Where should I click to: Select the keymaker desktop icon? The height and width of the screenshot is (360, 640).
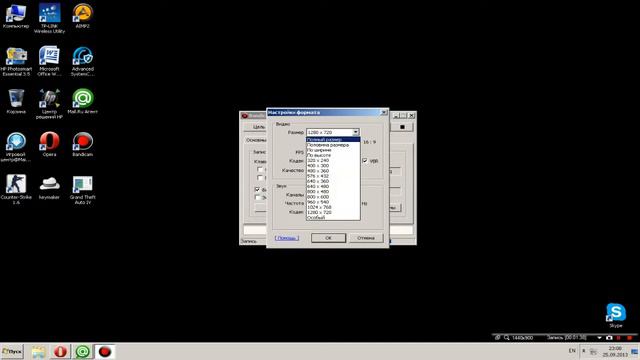pyautogui.click(x=49, y=187)
